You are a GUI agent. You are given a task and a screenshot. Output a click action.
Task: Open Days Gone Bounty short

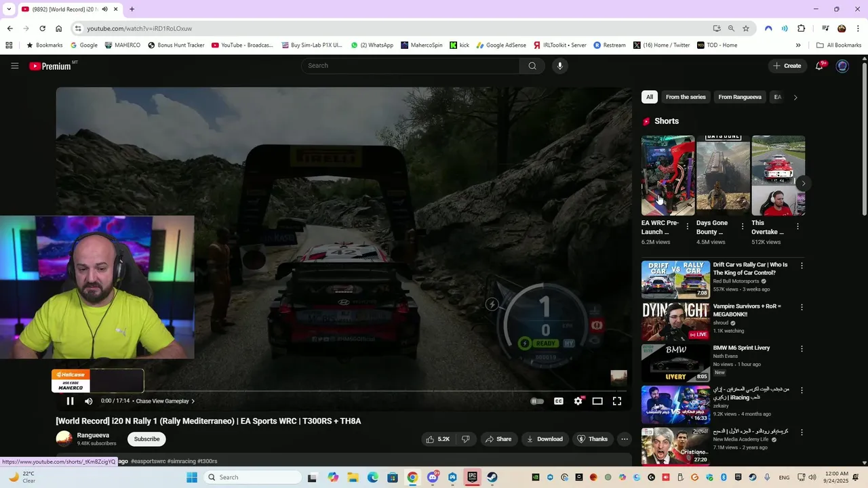[x=723, y=176]
